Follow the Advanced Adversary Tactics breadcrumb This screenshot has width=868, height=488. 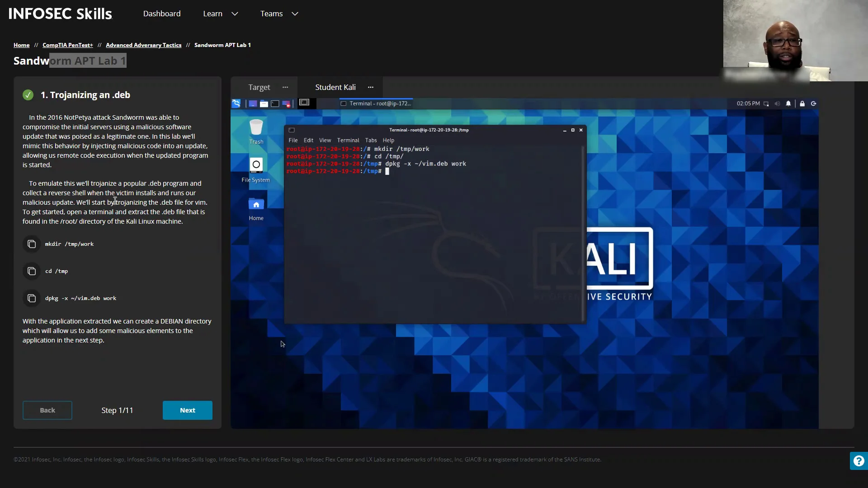click(x=143, y=45)
